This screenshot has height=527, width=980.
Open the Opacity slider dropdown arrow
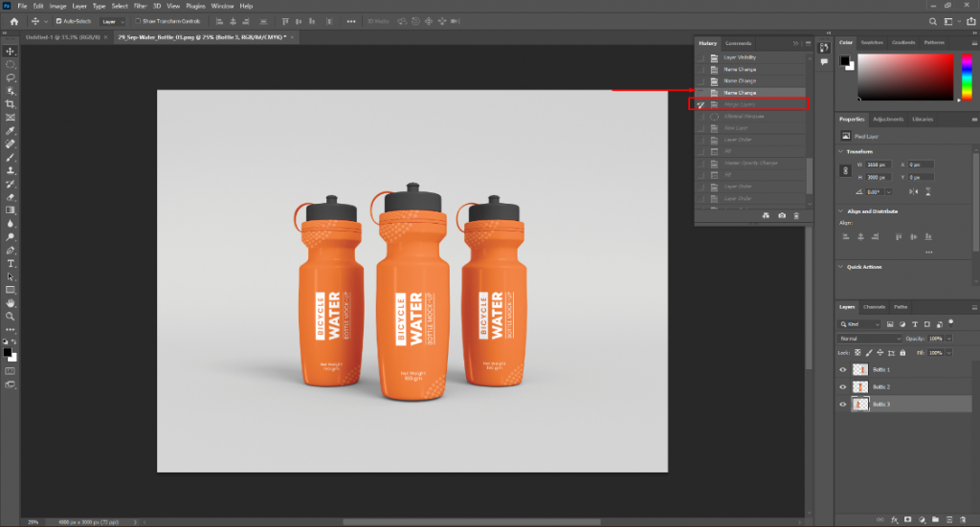pyautogui.click(x=948, y=339)
